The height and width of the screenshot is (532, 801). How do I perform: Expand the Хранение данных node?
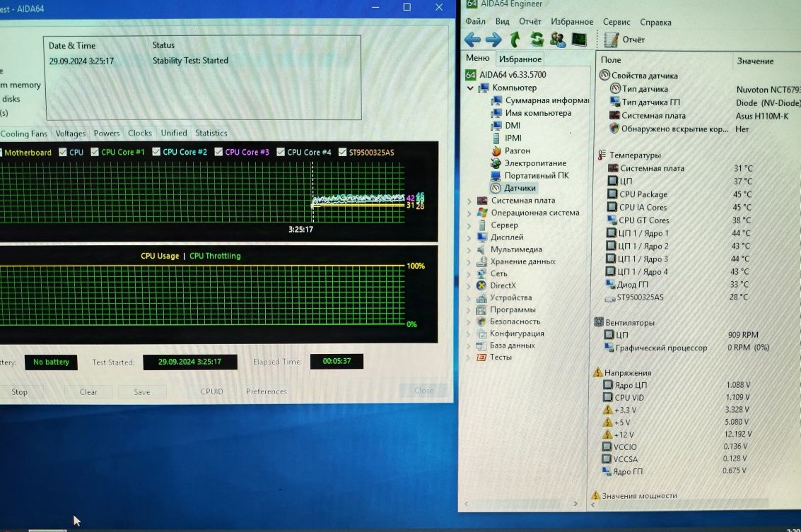coord(469,262)
